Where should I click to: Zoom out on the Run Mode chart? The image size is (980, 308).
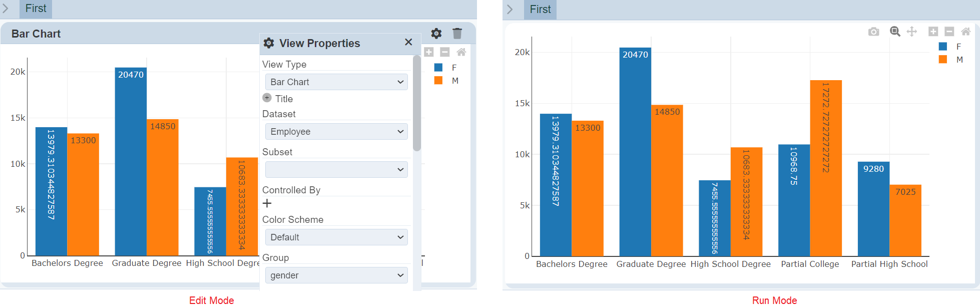(x=949, y=32)
